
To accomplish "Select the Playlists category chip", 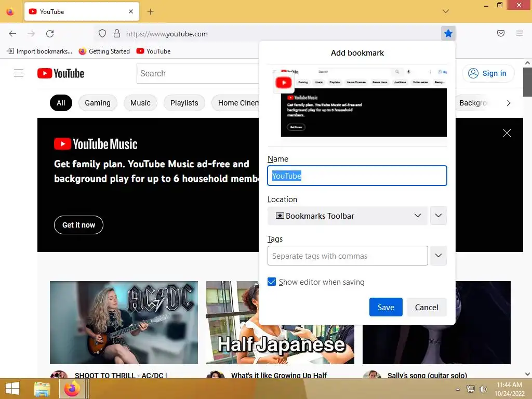I will [184, 103].
